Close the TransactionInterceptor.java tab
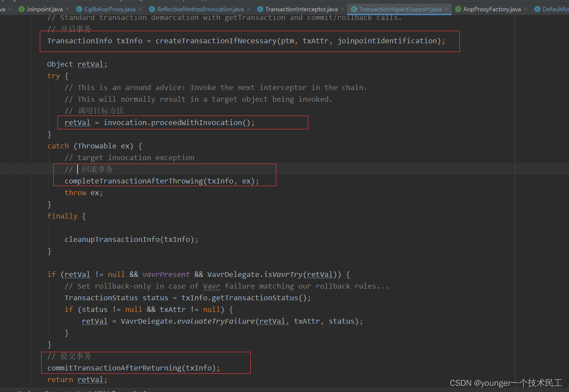 [343, 9]
